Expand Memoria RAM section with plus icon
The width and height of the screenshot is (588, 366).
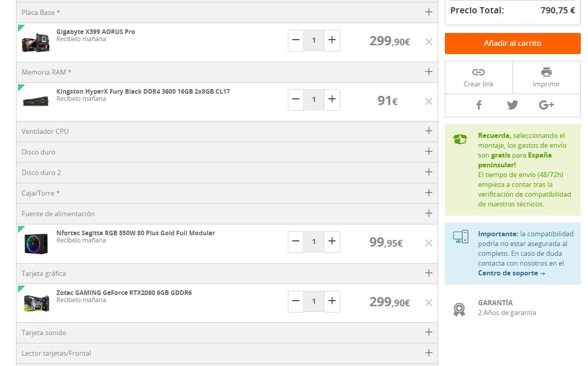pyautogui.click(x=428, y=72)
